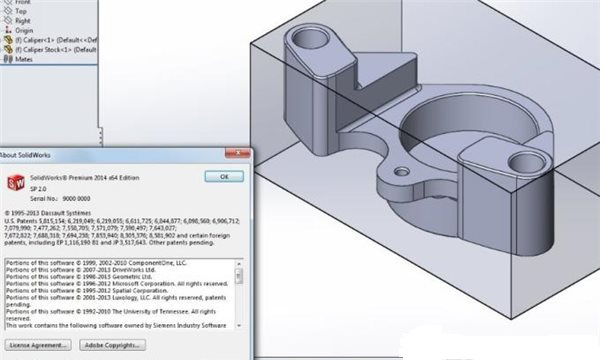Click the 'SolidWorks® Premium 2014 x64 Edition' text
The height and width of the screenshot is (360, 609).
tap(85, 178)
